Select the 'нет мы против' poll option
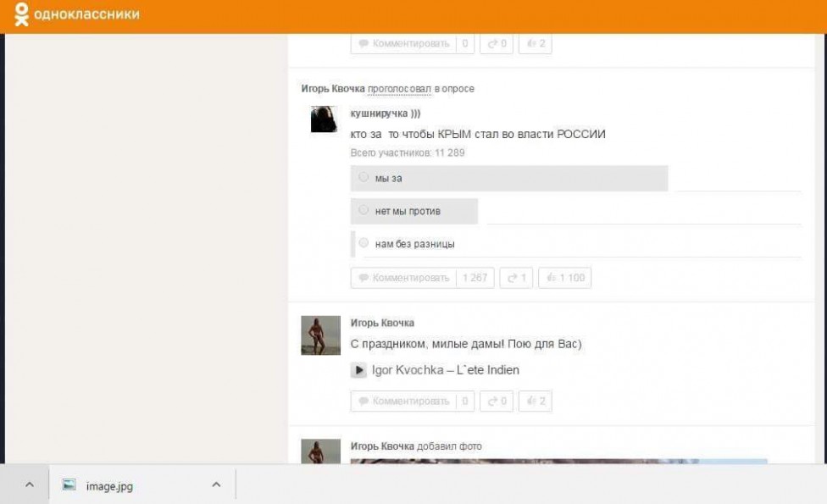Viewport: 827px width, 504px height. point(364,211)
